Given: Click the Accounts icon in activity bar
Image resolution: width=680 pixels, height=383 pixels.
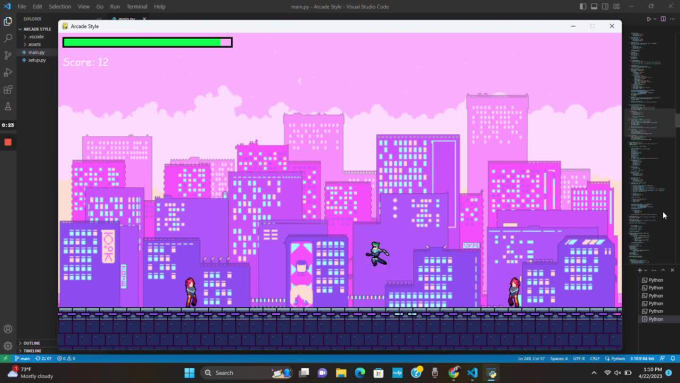Looking at the screenshot, I should [x=8, y=329].
